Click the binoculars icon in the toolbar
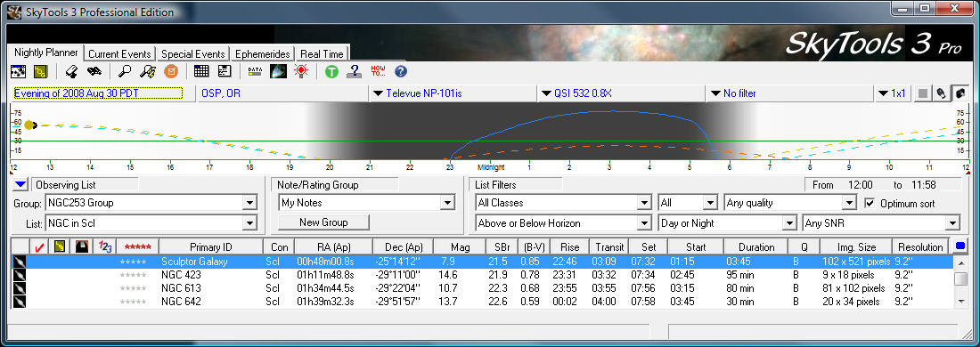 pyautogui.click(x=94, y=71)
